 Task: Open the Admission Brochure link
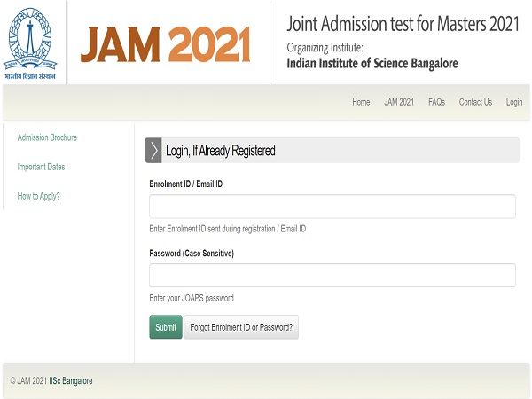47,137
